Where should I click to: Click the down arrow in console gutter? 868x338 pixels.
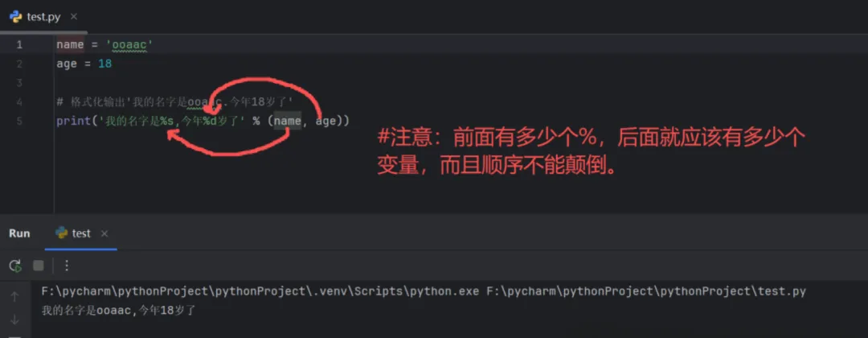15,319
